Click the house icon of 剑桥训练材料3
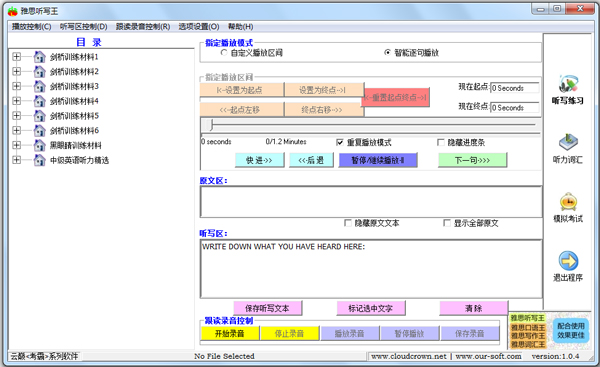This screenshot has width=600, height=367. click(39, 86)
